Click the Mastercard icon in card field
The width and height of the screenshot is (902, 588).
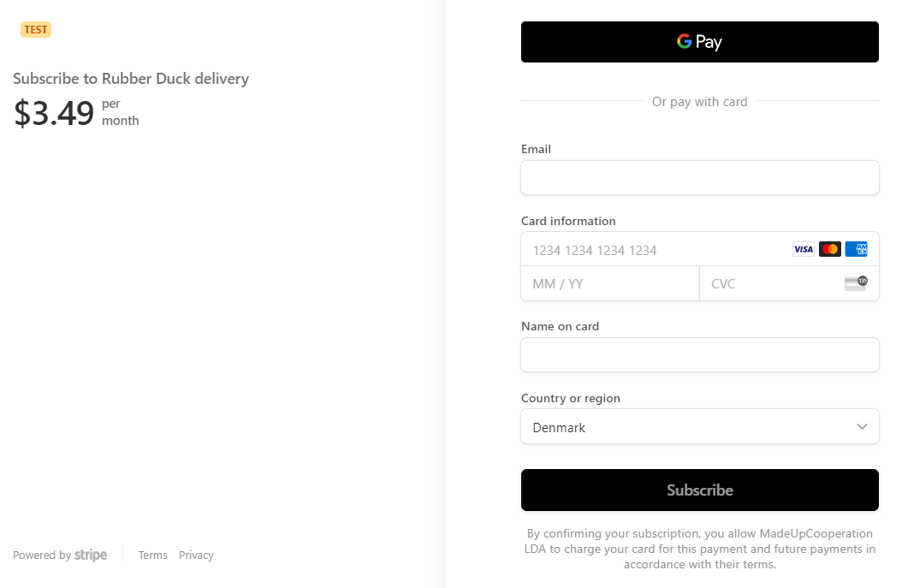coord(829,248)
